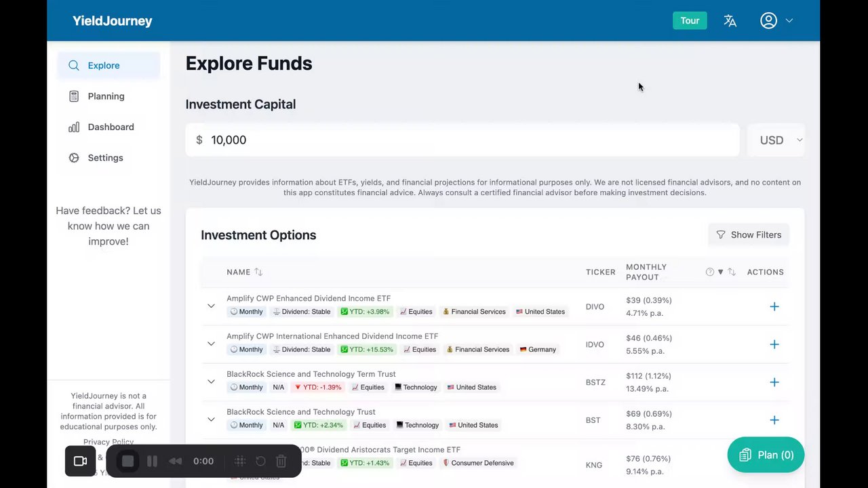This screenshot has height=488, width=868.
Task: Add BST fund with plus icon
Action: 774,420
